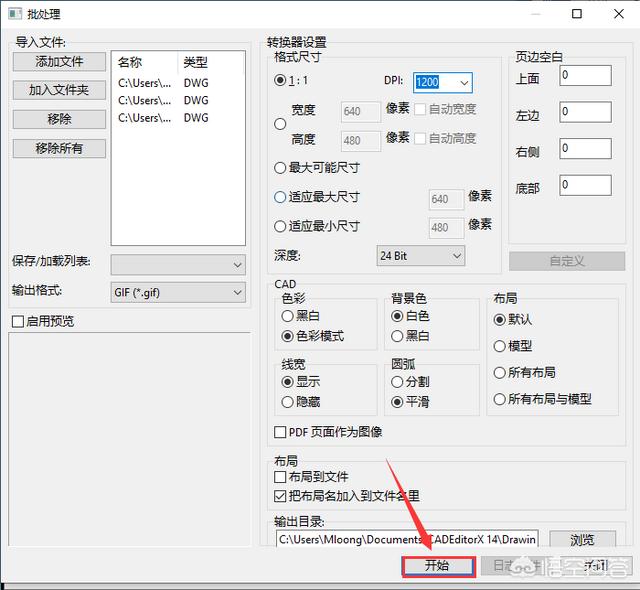
Task: Select the 最大可能尺寸 radio option
Action: 281,168
